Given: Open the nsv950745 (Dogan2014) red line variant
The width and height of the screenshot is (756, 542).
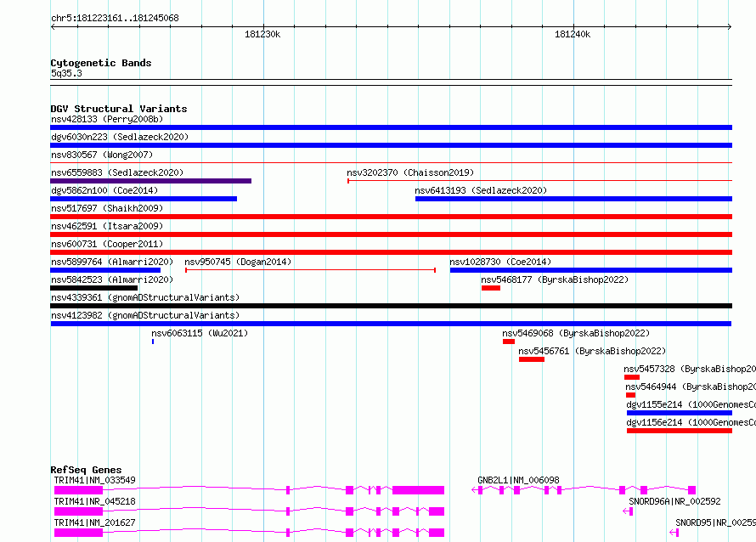Looking at the screenshot, I should [x=311, y=270].
